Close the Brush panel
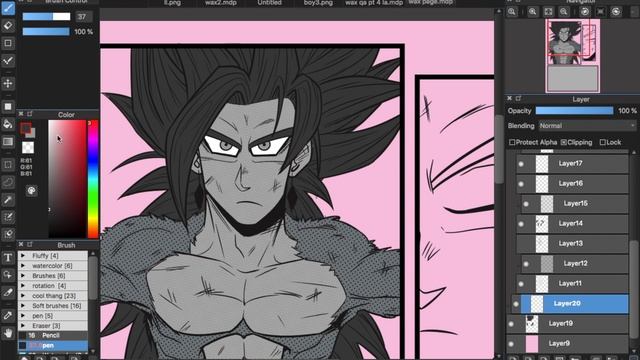This screenshot has width=640, height=360. point(21,244)
